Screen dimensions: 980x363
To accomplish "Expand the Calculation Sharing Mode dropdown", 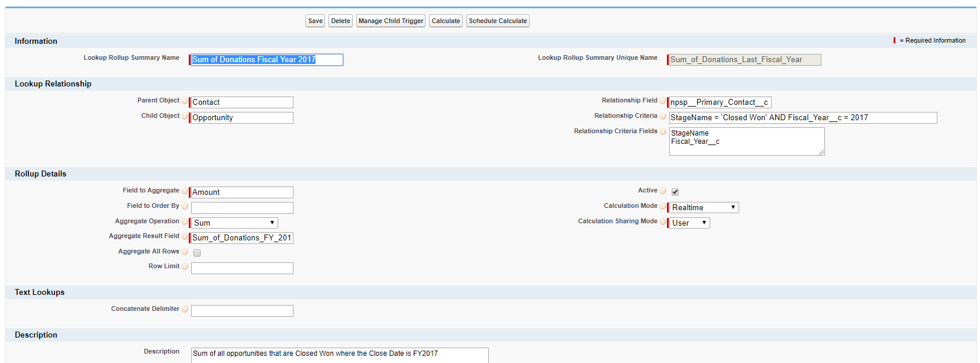I will point(689,223).
